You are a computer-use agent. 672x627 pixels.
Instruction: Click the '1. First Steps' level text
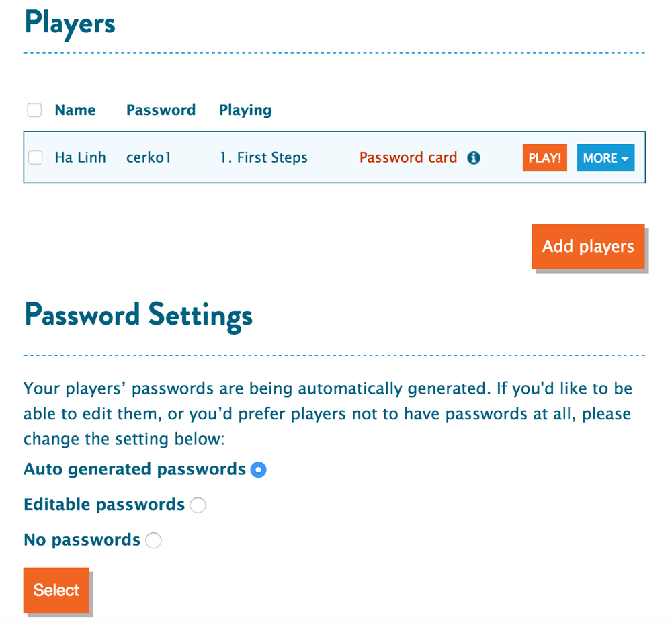263,158
